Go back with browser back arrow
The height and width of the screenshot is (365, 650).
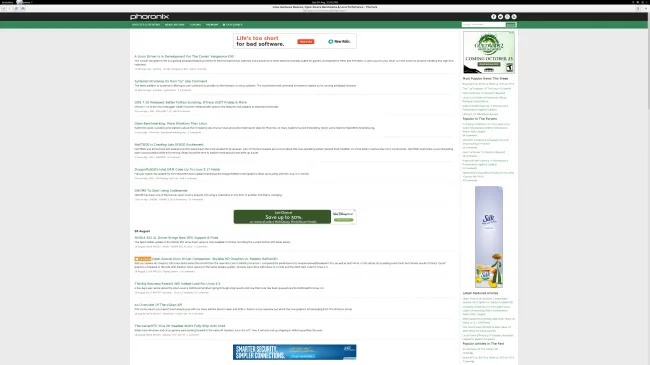point(4,8)
